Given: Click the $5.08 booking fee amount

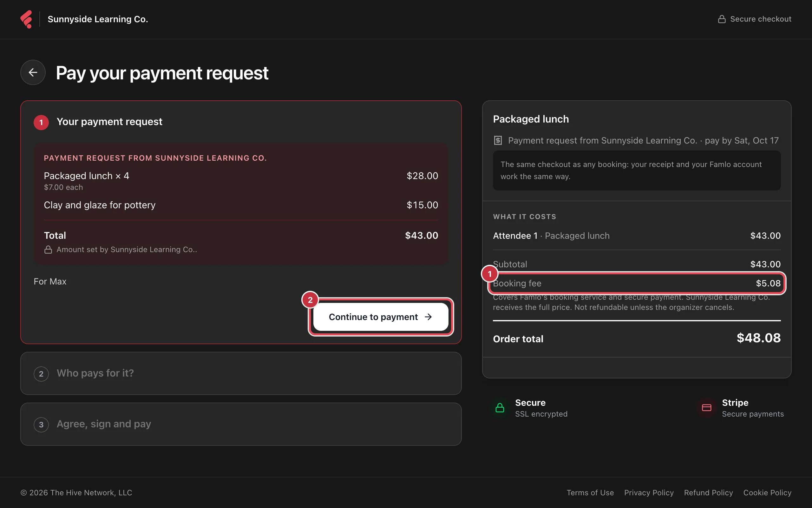Looking at the screenshot, I should [768, 284].
